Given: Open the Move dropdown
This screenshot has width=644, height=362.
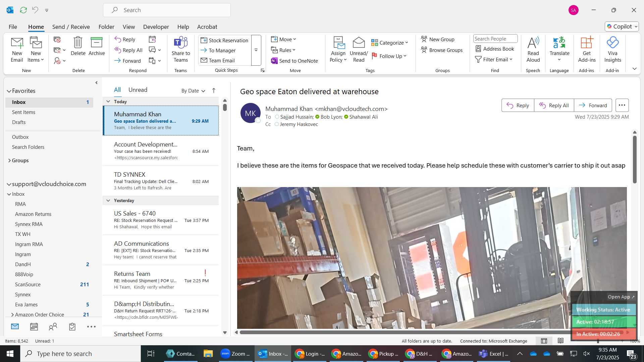Looking at the screenshot, I should click(x=284, y=39).
